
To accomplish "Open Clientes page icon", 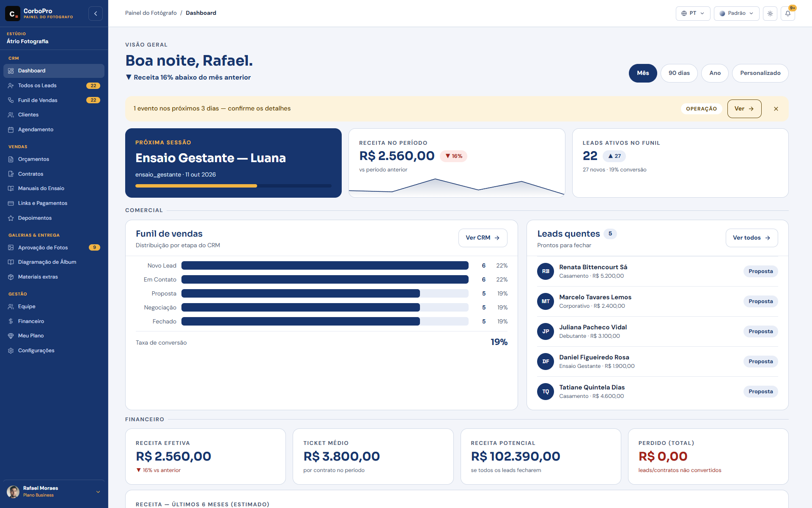I will (x=11, y=115).
